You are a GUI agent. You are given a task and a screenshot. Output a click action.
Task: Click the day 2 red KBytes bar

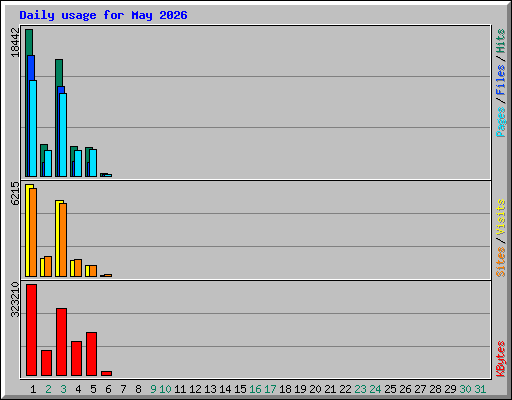[46, 363]
